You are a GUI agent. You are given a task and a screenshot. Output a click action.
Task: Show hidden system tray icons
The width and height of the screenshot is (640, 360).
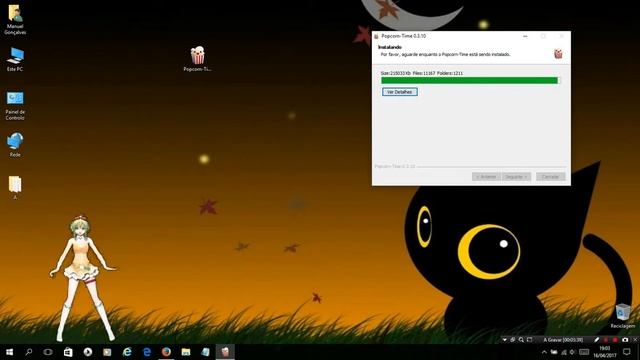coord(544,352)
